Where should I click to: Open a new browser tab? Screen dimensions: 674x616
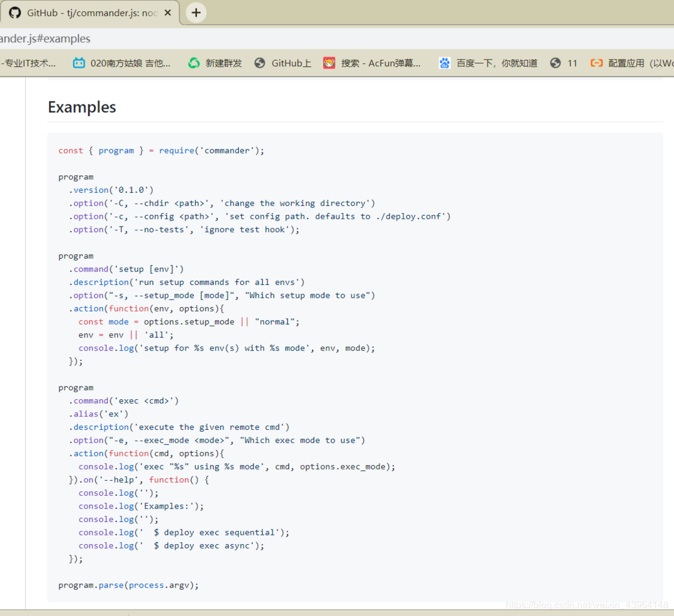click(196, 13)
